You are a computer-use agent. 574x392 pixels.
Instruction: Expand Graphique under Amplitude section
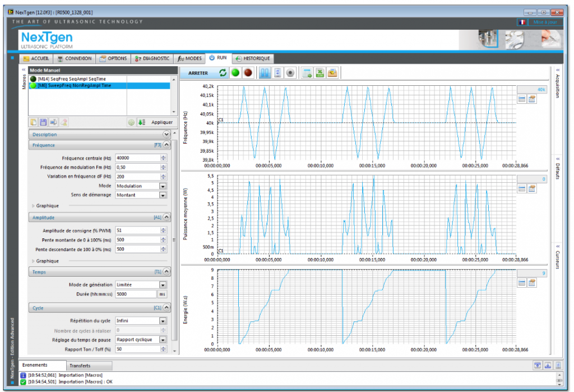click(x=33, y=261)
